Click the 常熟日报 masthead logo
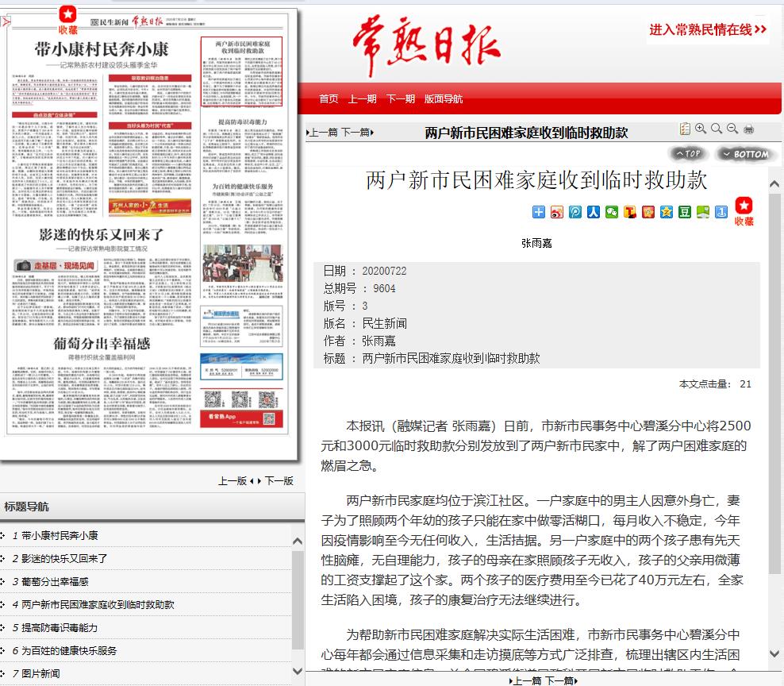The height and width of the screenshot is (686, 784). 427,45
